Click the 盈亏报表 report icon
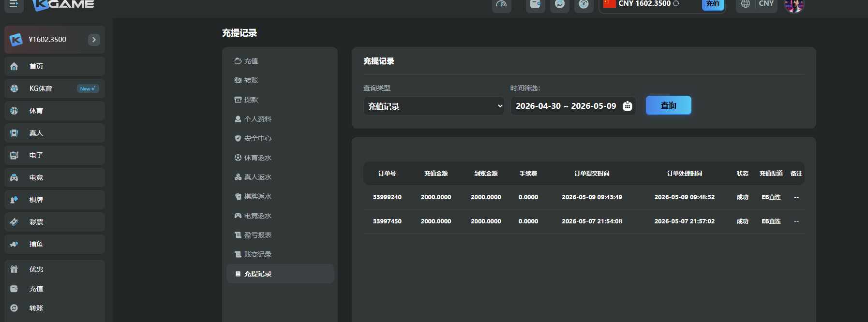 (x=238, y=235)
